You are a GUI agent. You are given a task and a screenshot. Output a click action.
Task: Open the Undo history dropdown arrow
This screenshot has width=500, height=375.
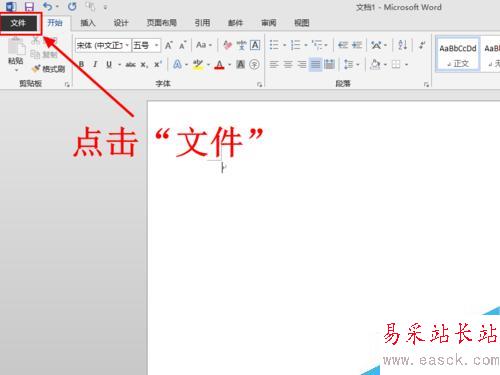click(x=57, y=7)
